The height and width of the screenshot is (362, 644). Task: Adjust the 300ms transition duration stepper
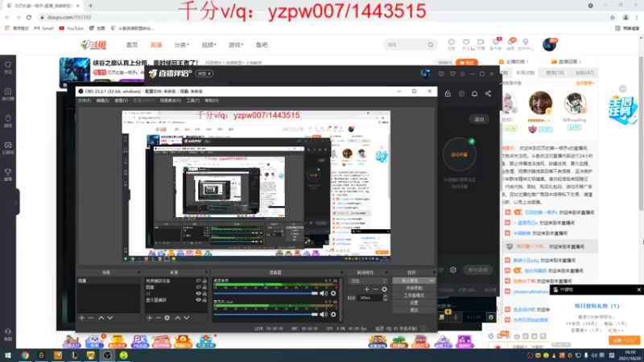[x=386, y=298]
